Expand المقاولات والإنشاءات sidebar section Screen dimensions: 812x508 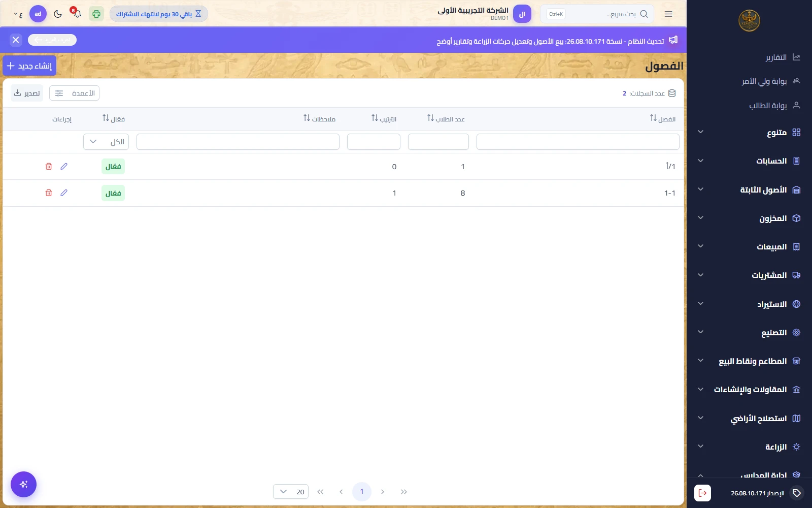[x=749, y=390]
